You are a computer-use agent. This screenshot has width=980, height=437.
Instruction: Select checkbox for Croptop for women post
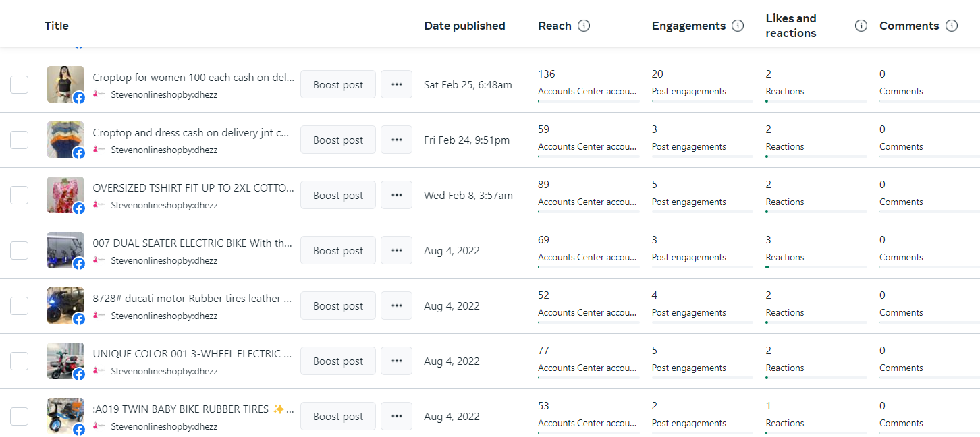(x=20, y=84)
